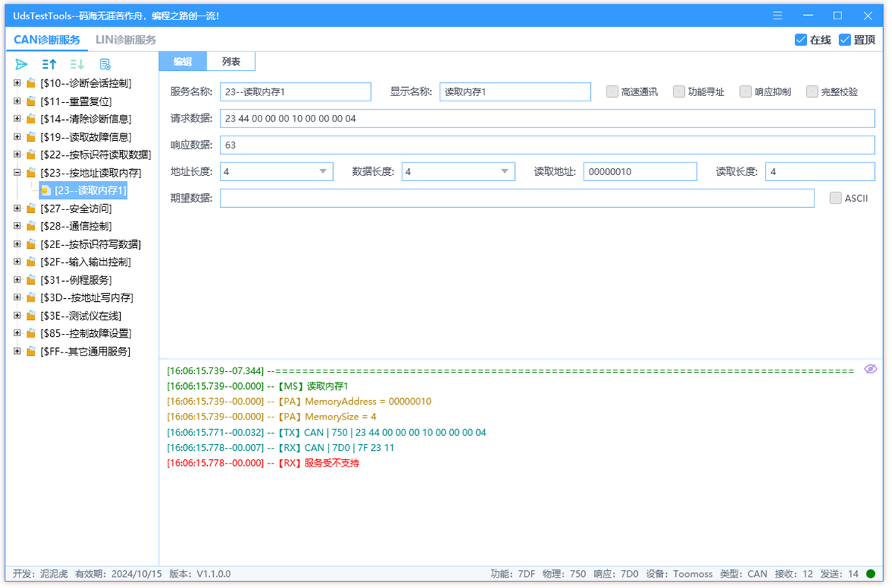Select [$3E--测试仪在线] tree item

pos(80,315)
